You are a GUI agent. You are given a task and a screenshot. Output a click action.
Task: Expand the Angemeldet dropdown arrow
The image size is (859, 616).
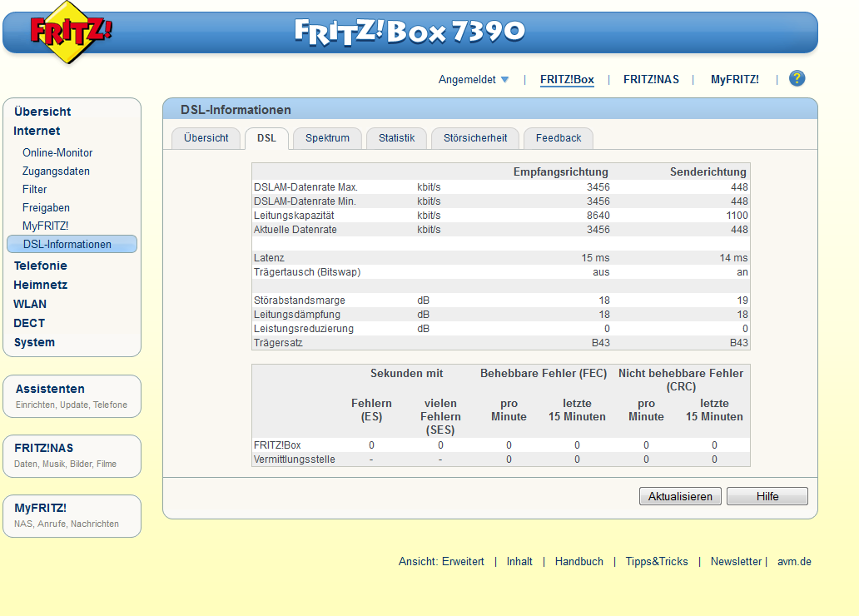[505, 79]
